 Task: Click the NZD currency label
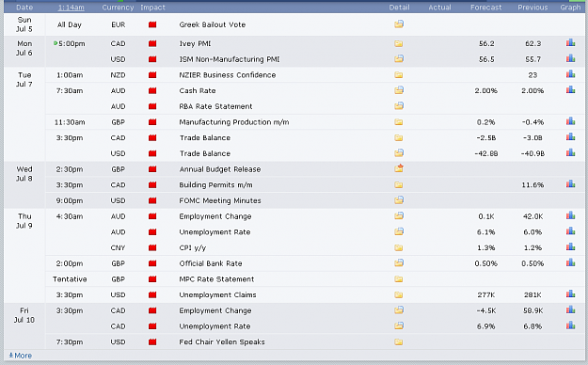point(118,75)
